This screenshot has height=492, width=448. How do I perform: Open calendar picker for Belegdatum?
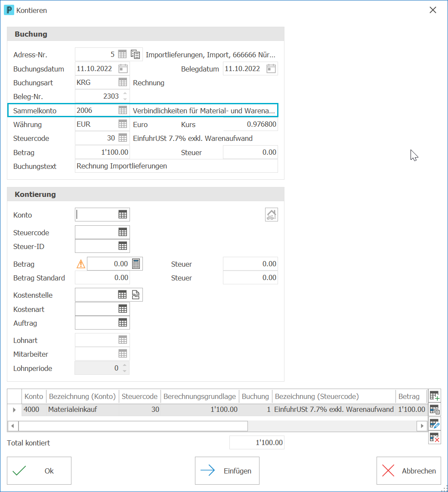(x=271, y=69)
